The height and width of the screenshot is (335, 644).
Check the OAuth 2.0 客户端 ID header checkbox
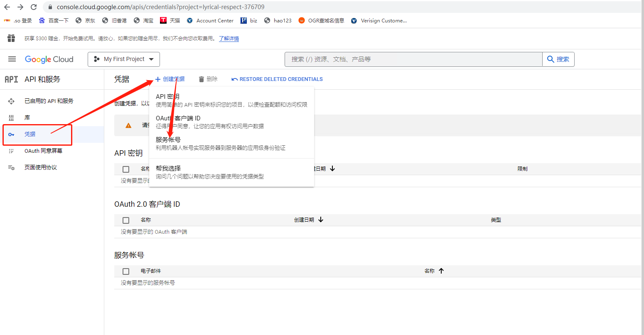(x=126, y=220)
